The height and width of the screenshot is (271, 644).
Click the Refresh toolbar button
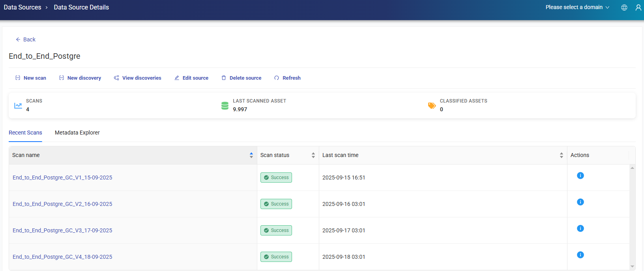[287, 78]
